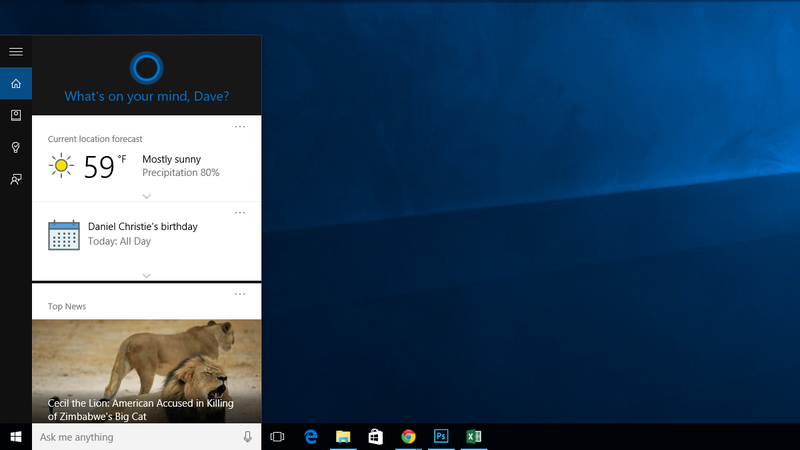Click Daniel Christie's birthday event
Image resolution: width=800 pixels, height=450 pixels.
(x=143, y=227)
